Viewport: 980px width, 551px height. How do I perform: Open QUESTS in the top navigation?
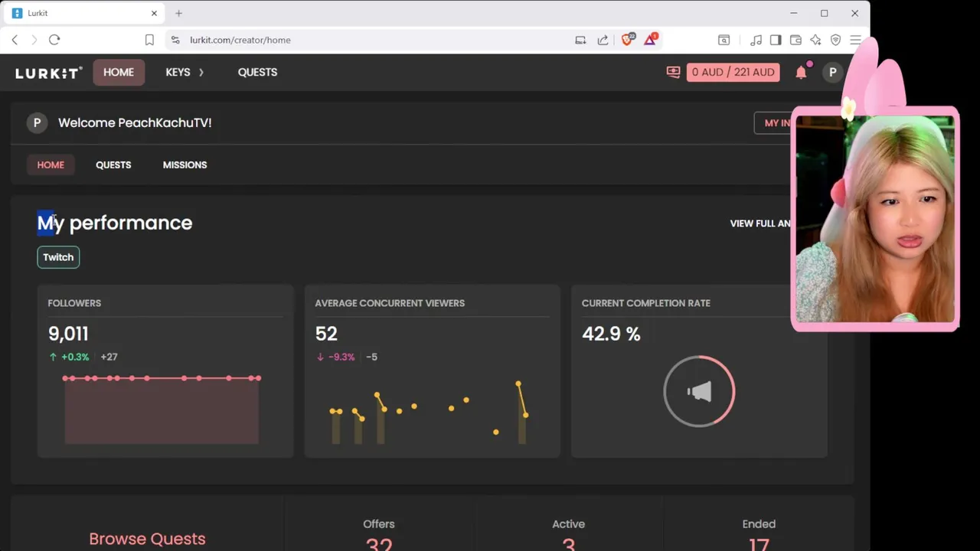pos(257,72)
